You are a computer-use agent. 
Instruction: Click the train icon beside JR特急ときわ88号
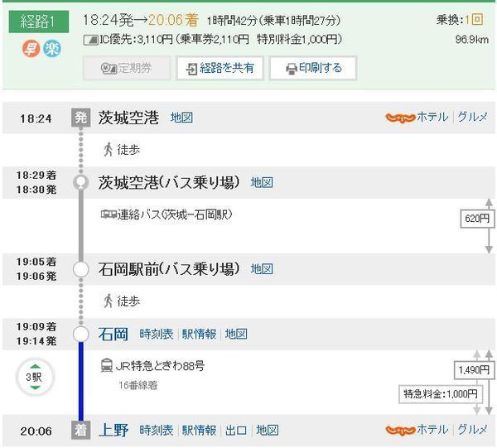pyautogui.click(x=107, y=365)
